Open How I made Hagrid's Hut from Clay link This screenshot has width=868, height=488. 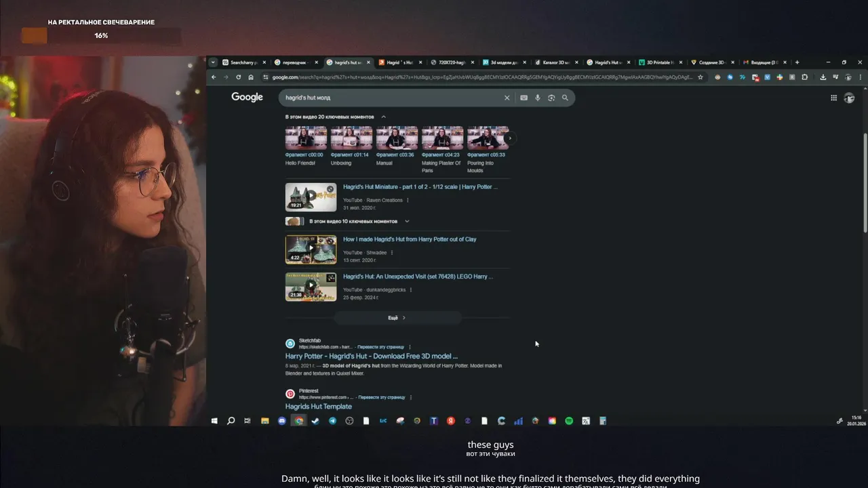pyautogui.click(x=410, y=239)
